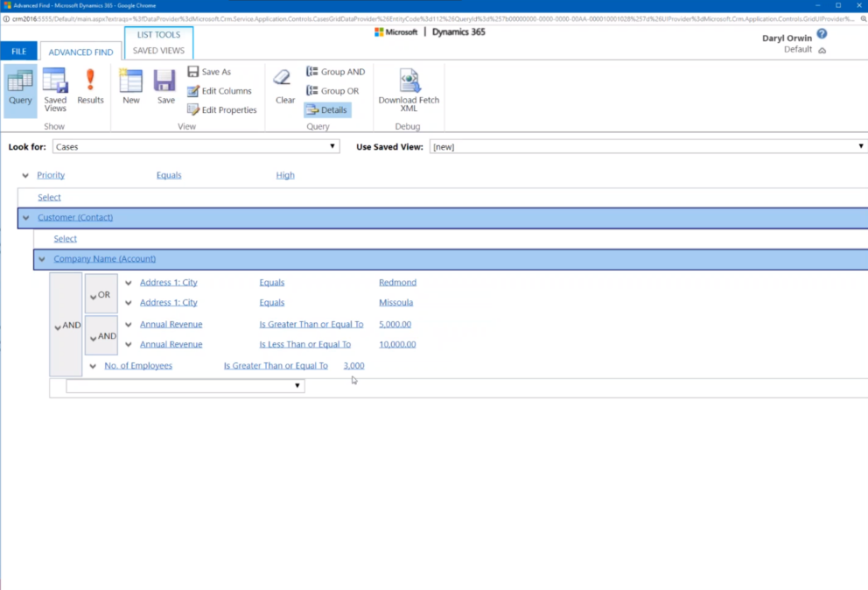Click the 10,000.00 value link
The image size is (868, 590).
[x=397, y=344]
